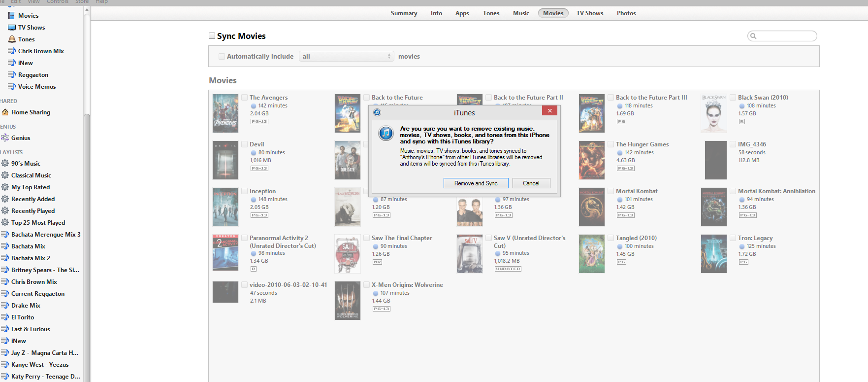Click the sidebar scrollbar up arrow
Viewport: 868px width, 382px height.
pyautogui.click(x=87, y=10)
